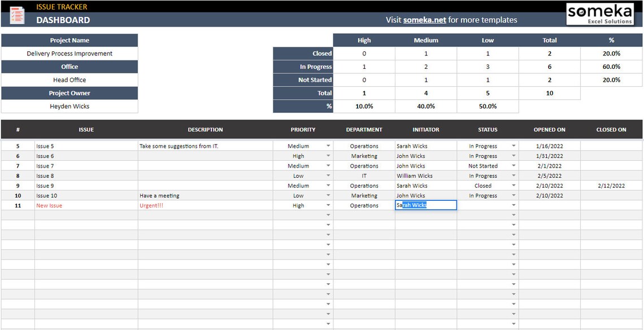Select the Delivery Process Improvement cell
Screen dimensions: 644x330
(x=69, y=53)
